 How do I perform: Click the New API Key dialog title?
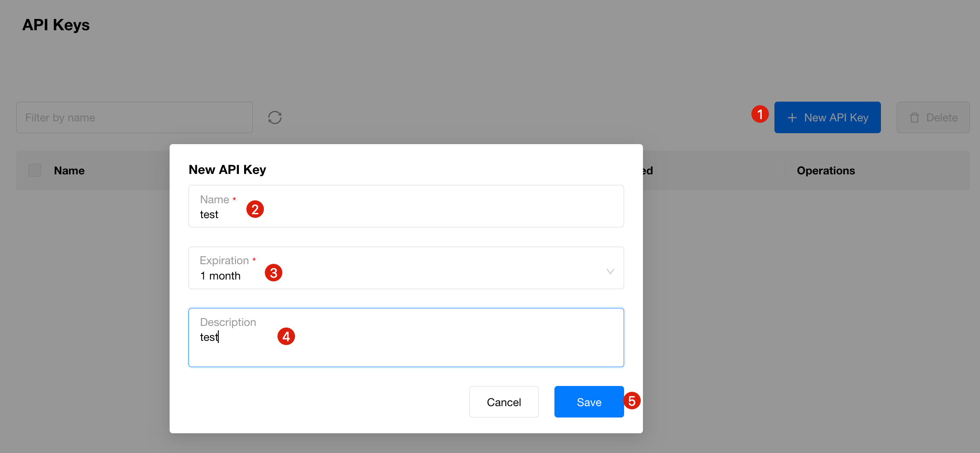pyautogui.click(x=227, y=170)
